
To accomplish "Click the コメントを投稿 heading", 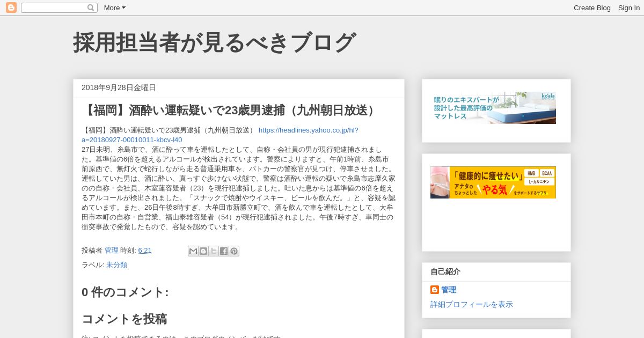I will tap(125, 319).
